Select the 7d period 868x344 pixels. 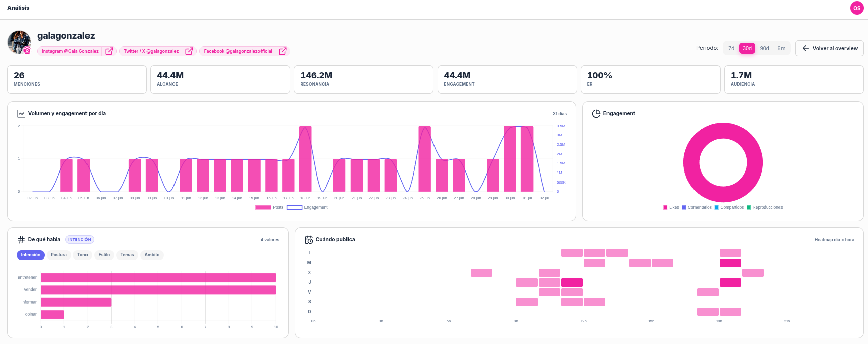(x=731, y=48)
